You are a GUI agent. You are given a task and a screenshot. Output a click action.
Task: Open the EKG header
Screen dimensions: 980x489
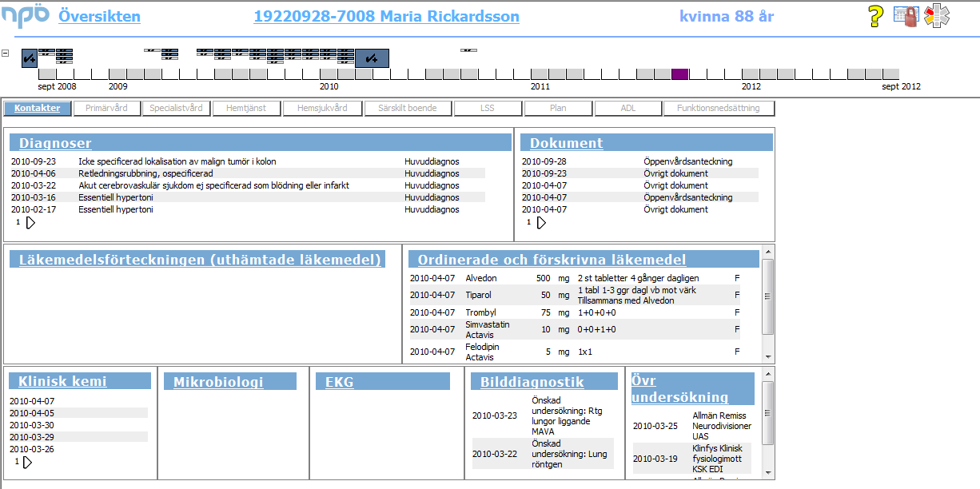[x=339, y=382]
